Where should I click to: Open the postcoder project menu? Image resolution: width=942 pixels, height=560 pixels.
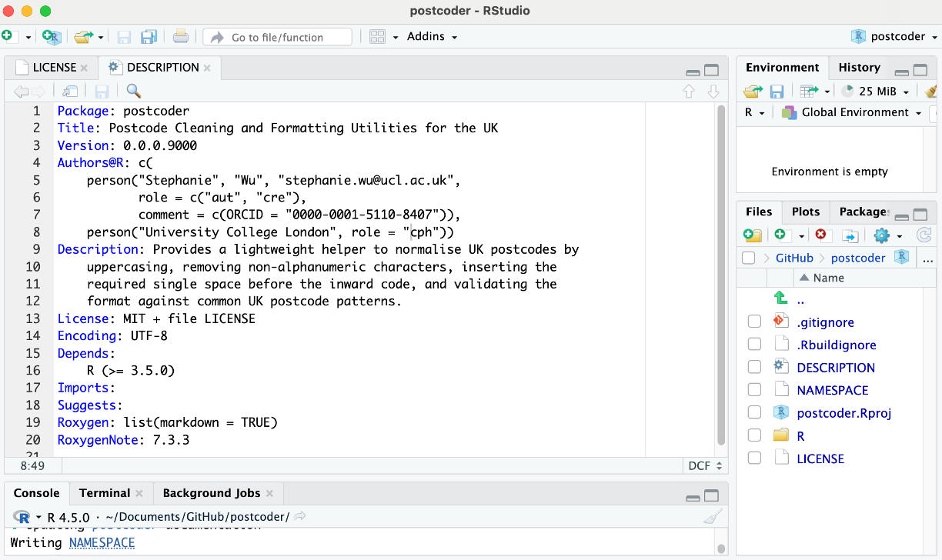(895, 36)
